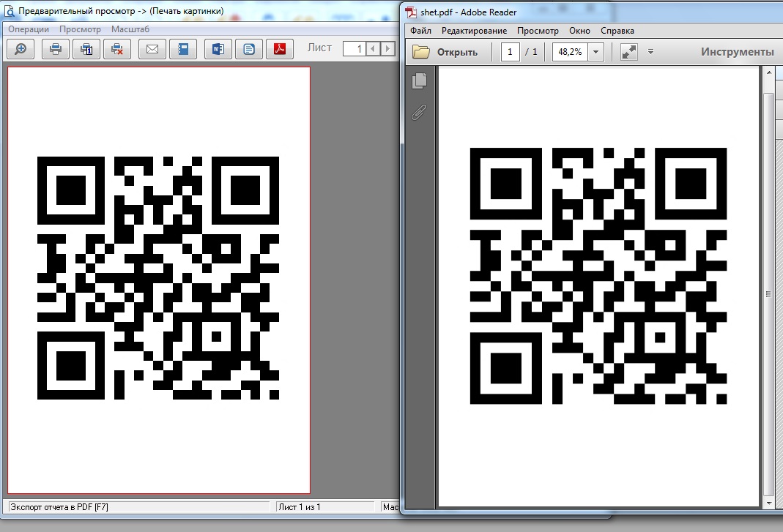Open the Инструменты pane
The height and width of the screenshot is (532, 783).
(737, 52)
